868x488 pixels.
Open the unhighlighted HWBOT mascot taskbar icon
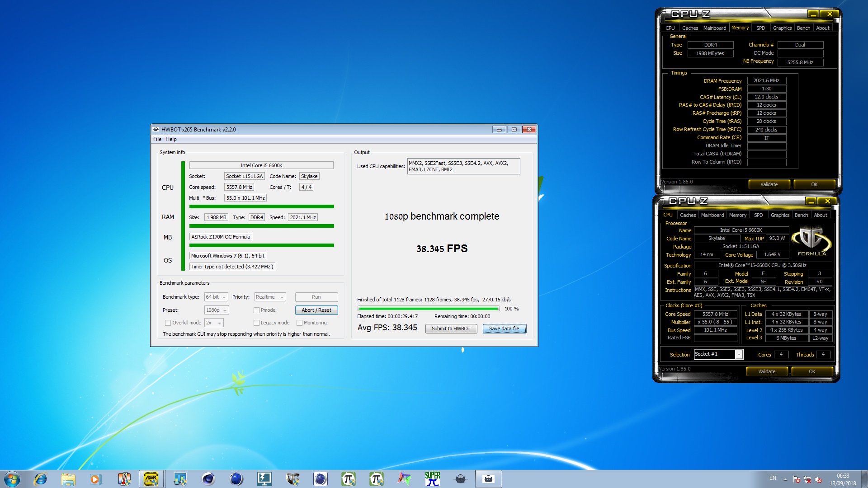pyautogui.click(x=460, y=479)
